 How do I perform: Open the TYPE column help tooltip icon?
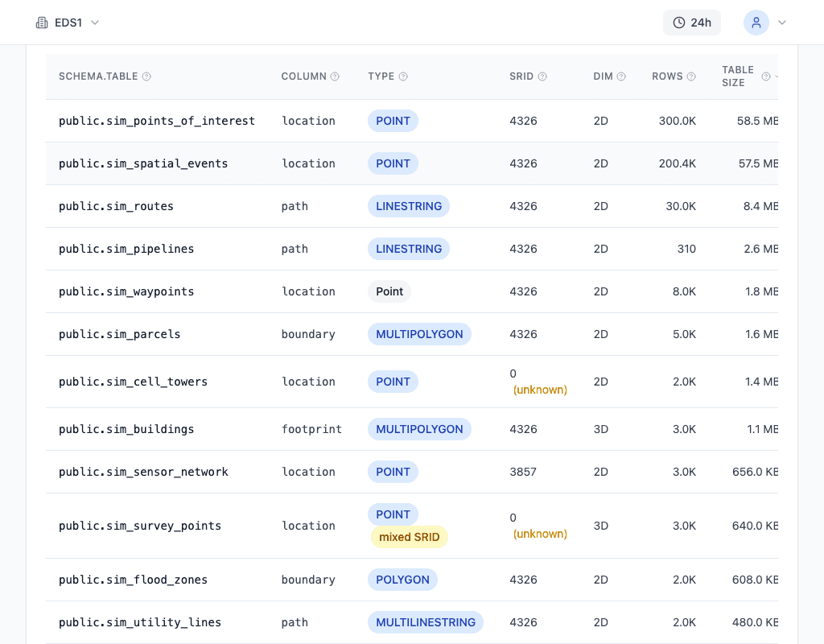(403, 76)
